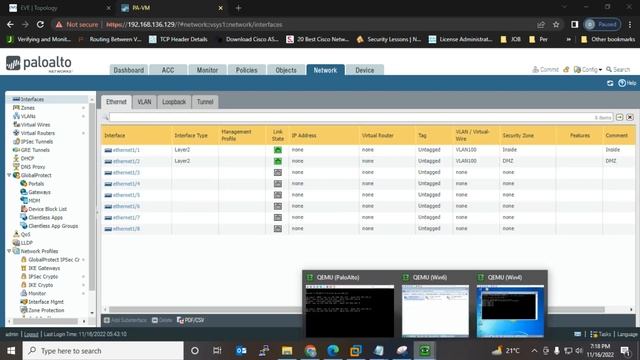
Task: Collapse the Network Profiles tree node
Action: [9, 251]
